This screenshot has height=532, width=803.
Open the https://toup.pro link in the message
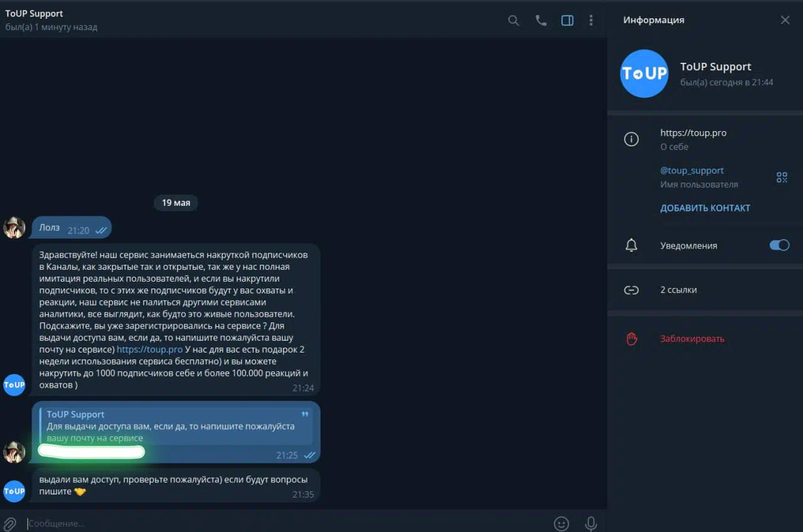tap(149, 349)
